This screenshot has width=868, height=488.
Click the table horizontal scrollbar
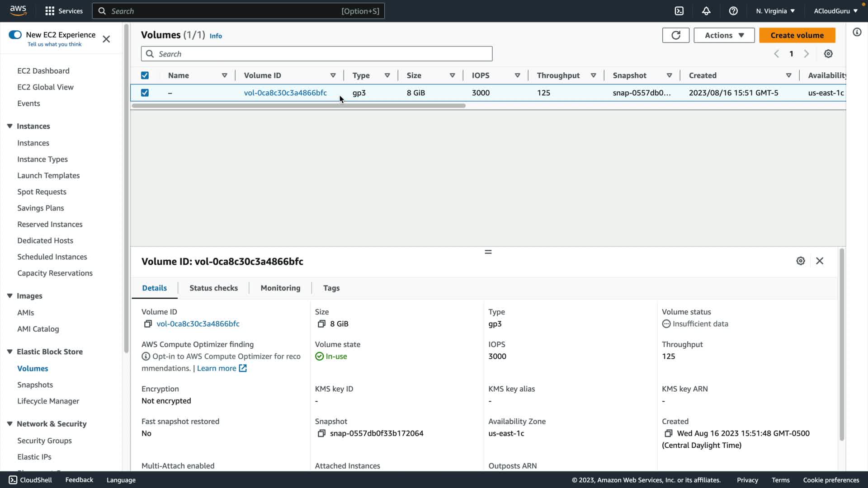click(x=298, y=106)
